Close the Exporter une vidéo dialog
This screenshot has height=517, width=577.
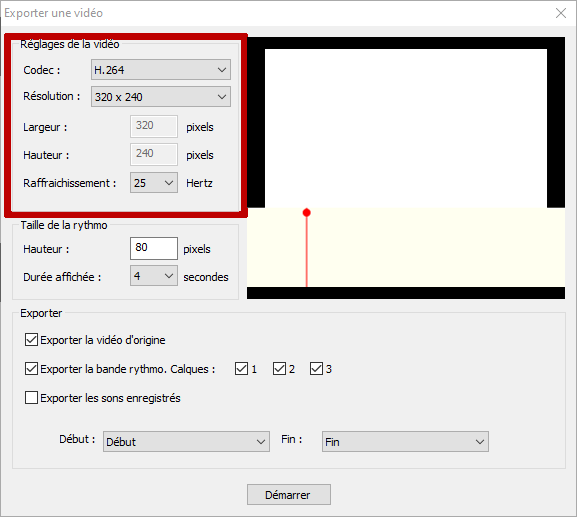(561, 13)
